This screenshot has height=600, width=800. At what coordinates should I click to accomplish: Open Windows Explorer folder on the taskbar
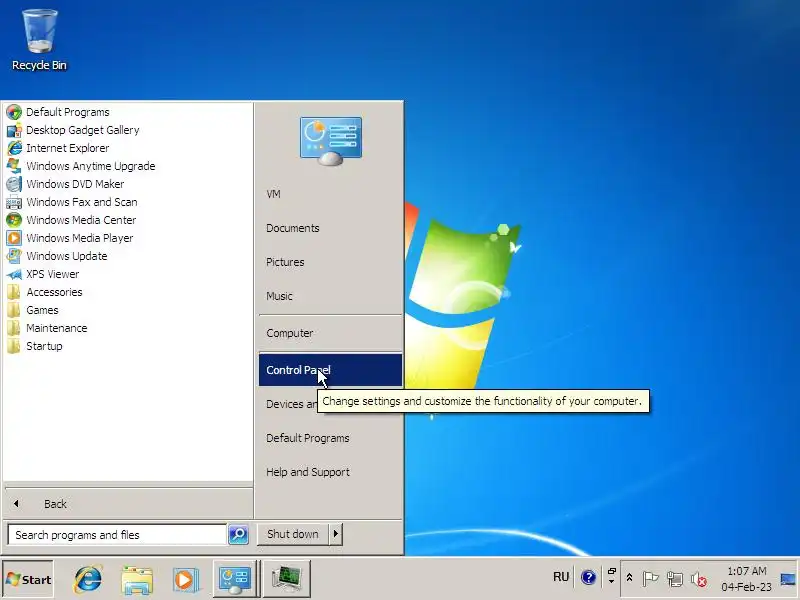click(137, 579)
